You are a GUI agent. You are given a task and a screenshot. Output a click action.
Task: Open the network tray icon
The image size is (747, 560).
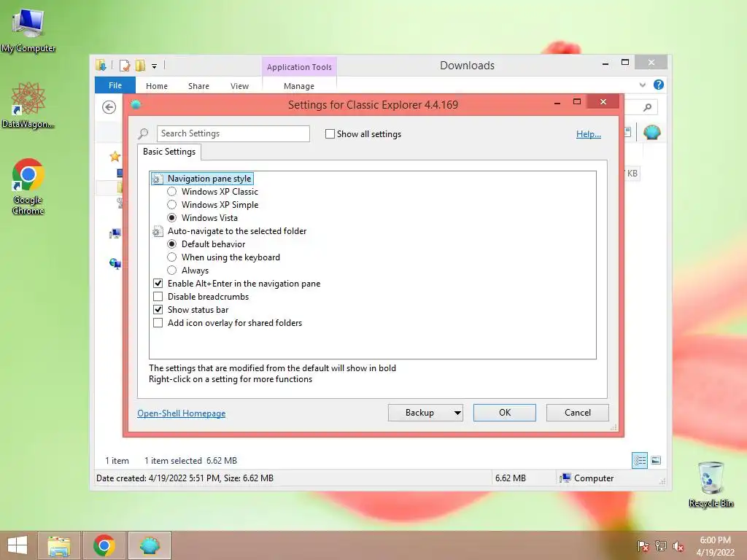tap(661, 545)
